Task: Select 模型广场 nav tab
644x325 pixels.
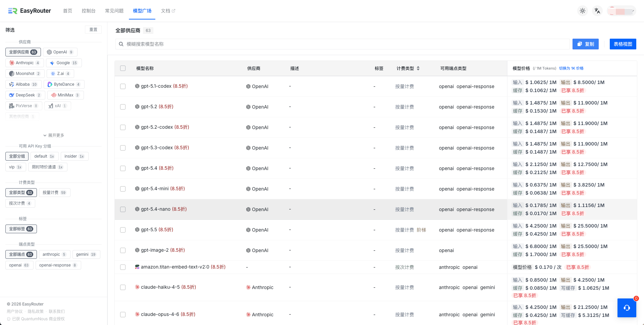Action: click(142, 11)
